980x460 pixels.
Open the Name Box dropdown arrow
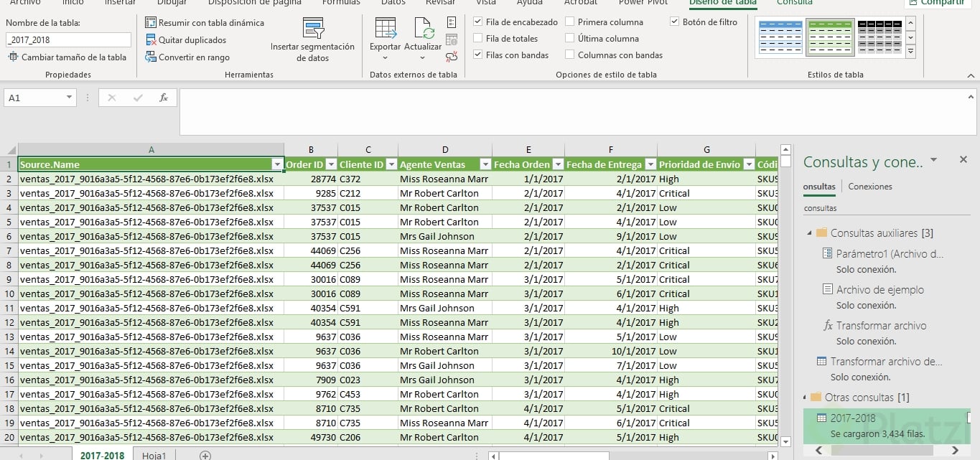tap(70, 98)
